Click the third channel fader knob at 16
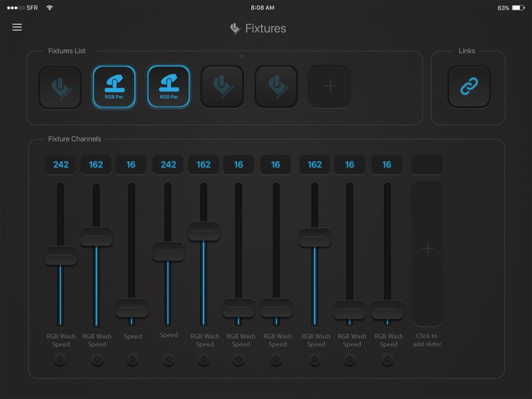Viewport: 532px width, 399px height. click(132, 308)
